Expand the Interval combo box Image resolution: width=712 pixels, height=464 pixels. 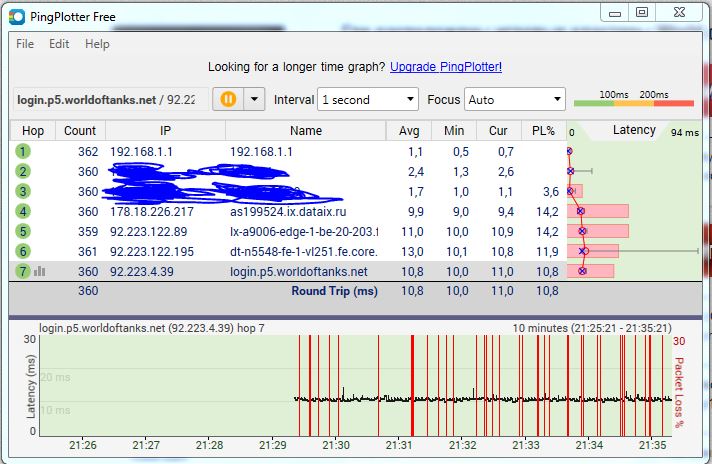(x=368, y=99)
